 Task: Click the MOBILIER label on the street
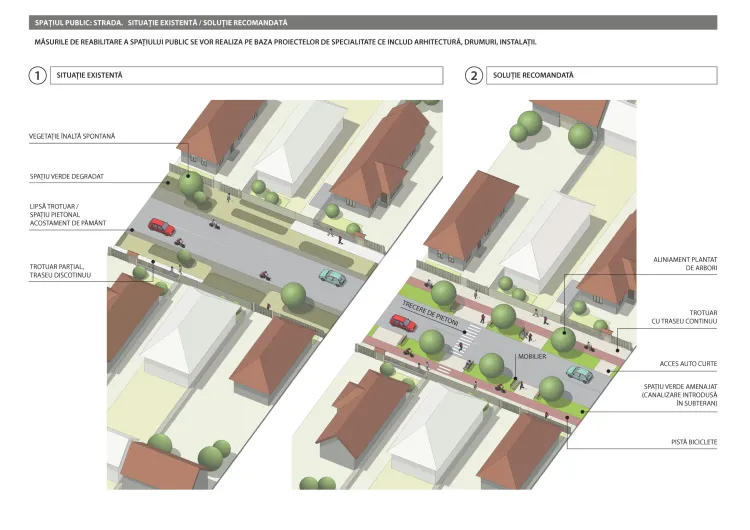point(530,357)
